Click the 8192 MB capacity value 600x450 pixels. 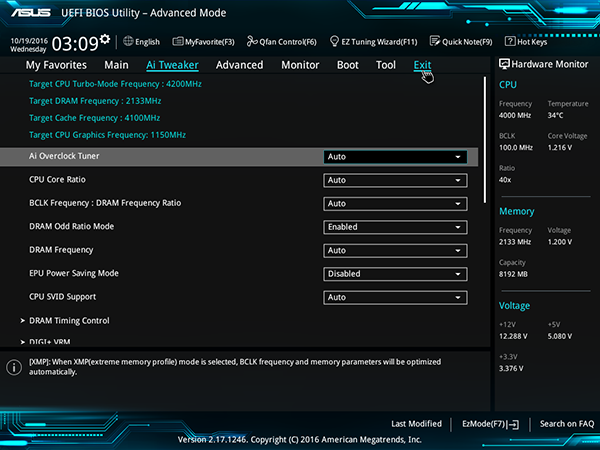point(513,274)
